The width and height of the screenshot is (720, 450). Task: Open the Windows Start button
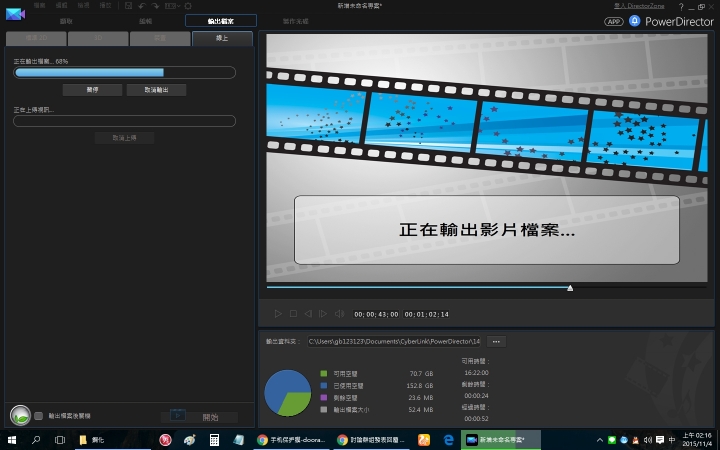tap(11, 440)
